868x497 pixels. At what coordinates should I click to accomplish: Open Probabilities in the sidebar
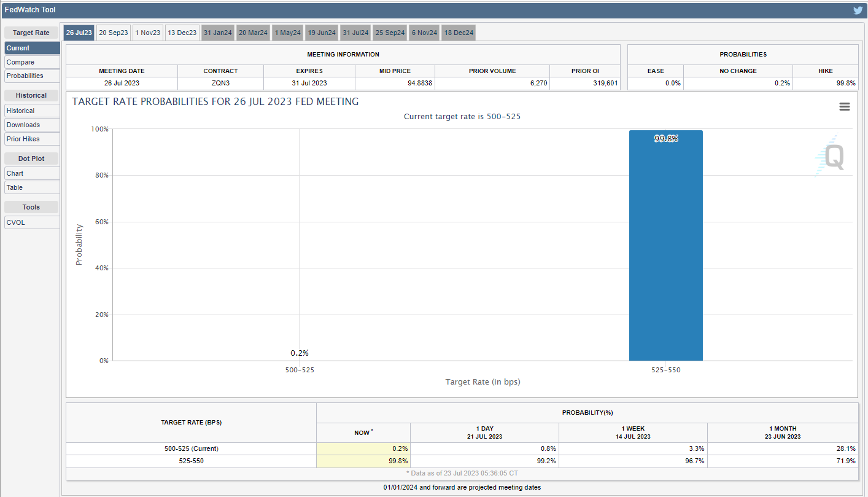click(x=32, y=76)
